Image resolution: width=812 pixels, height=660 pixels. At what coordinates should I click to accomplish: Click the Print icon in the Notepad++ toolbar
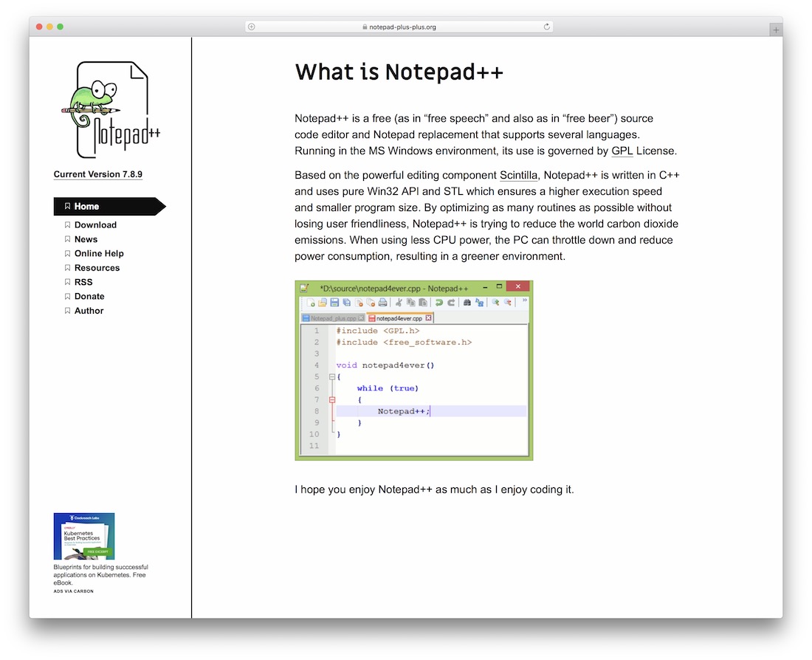click(382, 303)
